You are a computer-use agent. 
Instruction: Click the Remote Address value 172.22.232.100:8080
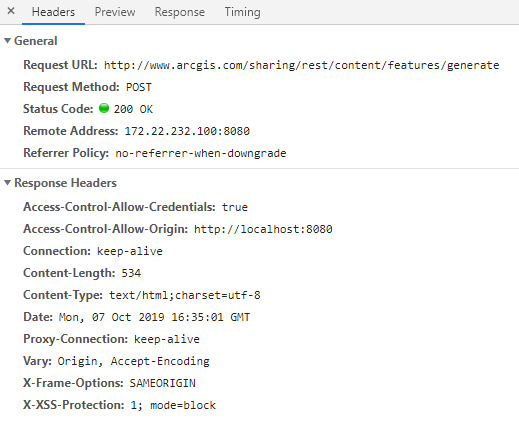[187, 131]
